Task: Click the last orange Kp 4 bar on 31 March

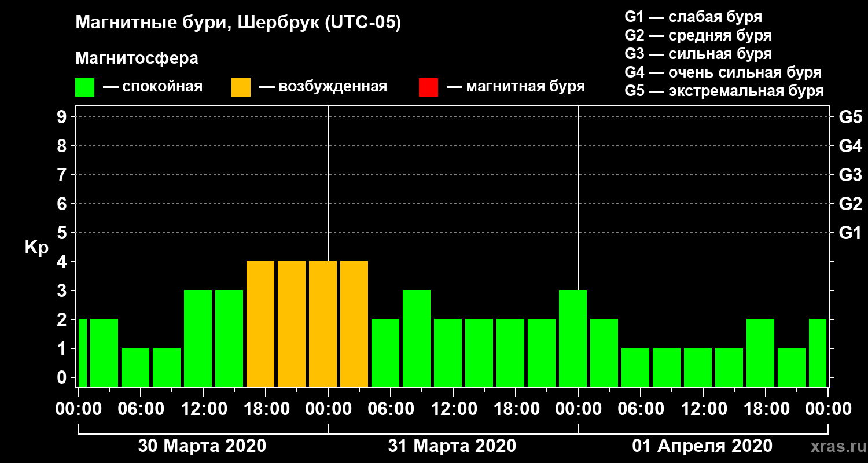Action: (x=354, y=324)
